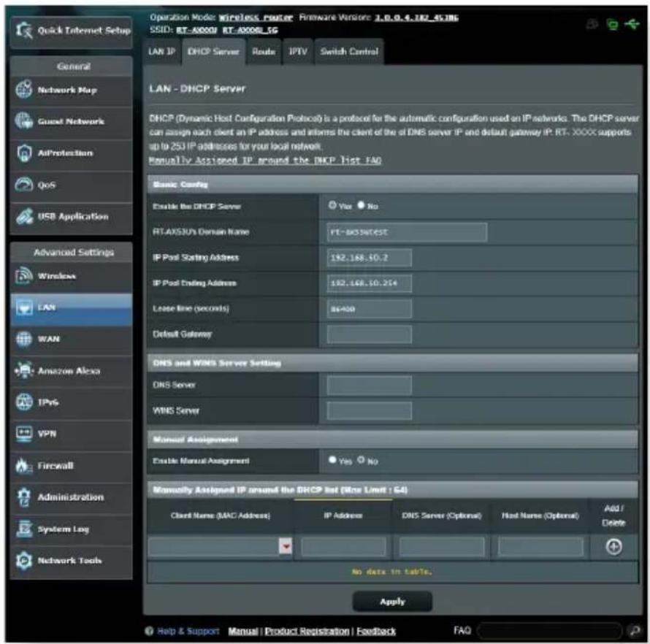
Task: Click the FAQ search input box
Action: pos(550,631)
